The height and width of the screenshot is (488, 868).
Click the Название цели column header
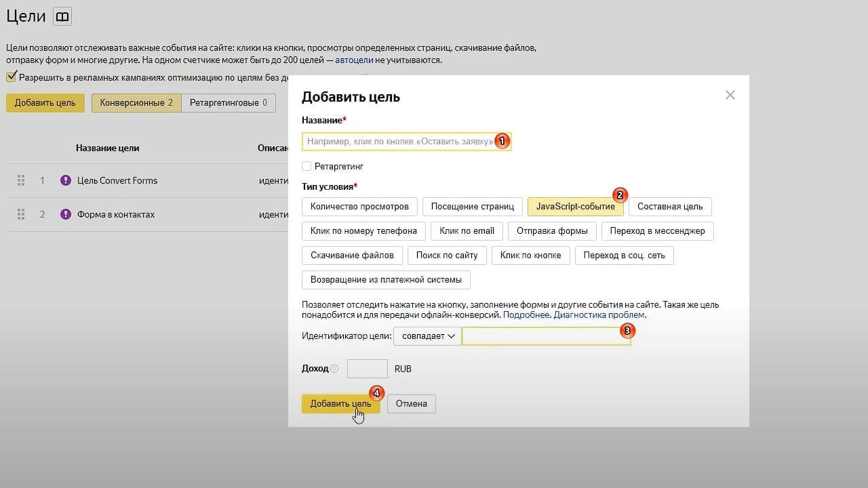107,148
